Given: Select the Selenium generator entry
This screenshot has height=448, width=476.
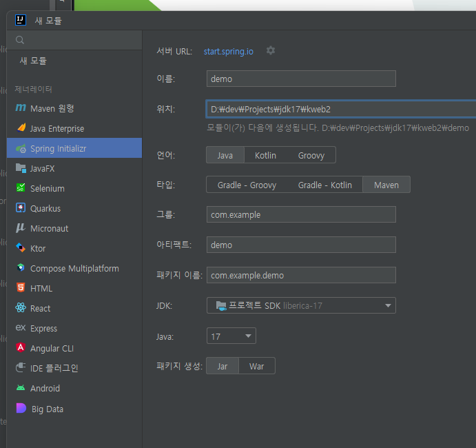Looking at the screenshot, I should click(74, 188).
